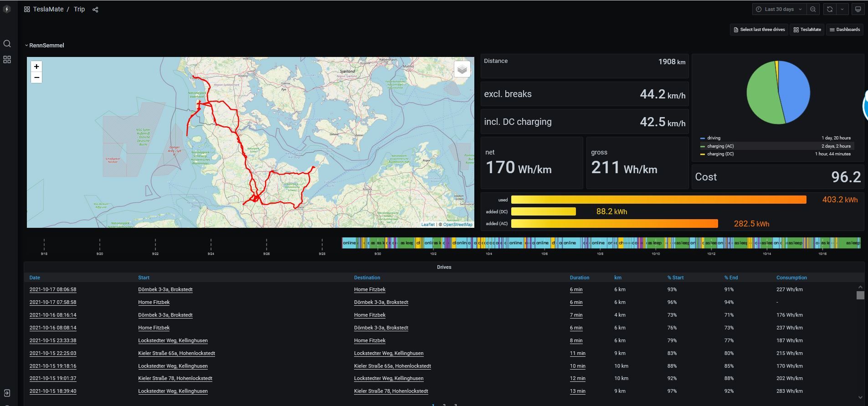Click the excl. breaks 44.2 km/h stat
Image resolution: width=868 pixels, height=406 pixels.
pyautogui.click(x=585, y=94)
